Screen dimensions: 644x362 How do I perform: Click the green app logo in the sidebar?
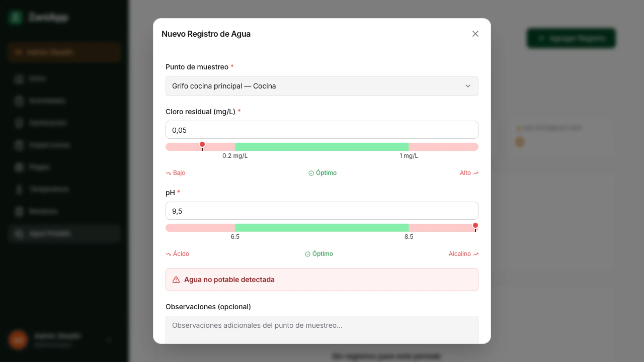click(x=16, y=18)
